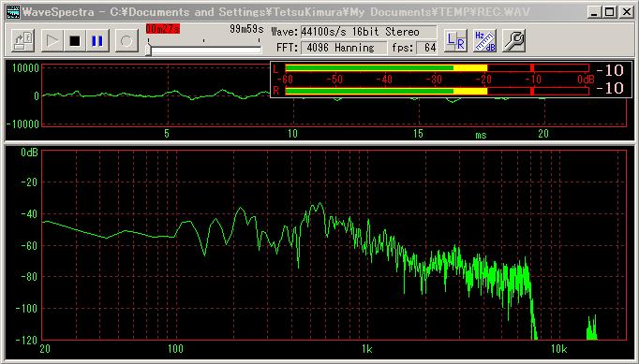The image size is (639, 364).
Task: Stop playback with the black square button
Action: tap(75, 40)
